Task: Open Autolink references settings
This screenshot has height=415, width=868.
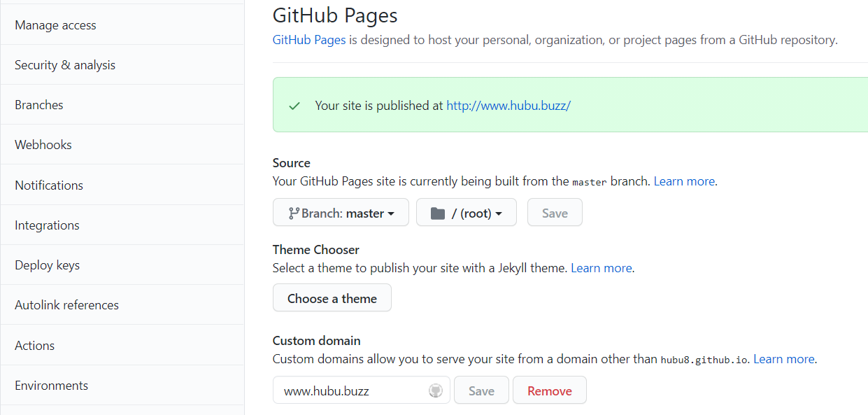Action: 66,305
